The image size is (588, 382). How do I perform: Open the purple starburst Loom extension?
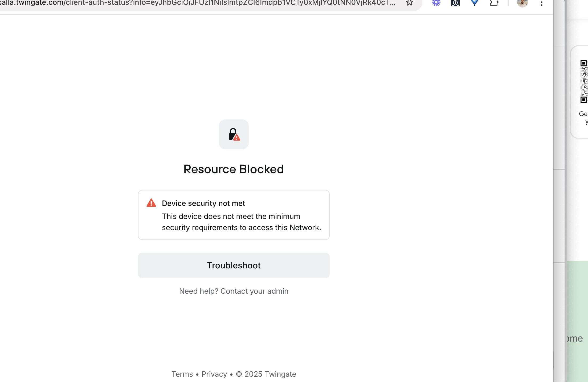436,3
